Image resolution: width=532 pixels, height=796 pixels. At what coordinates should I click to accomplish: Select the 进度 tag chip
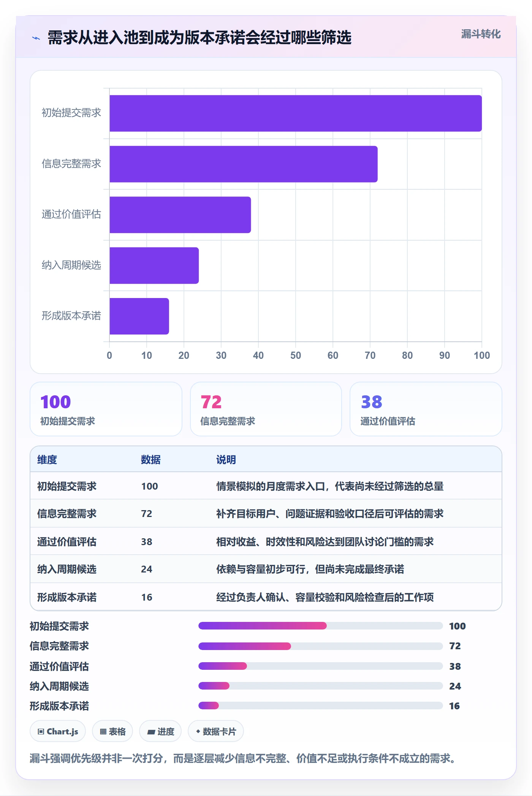[160, 731]
